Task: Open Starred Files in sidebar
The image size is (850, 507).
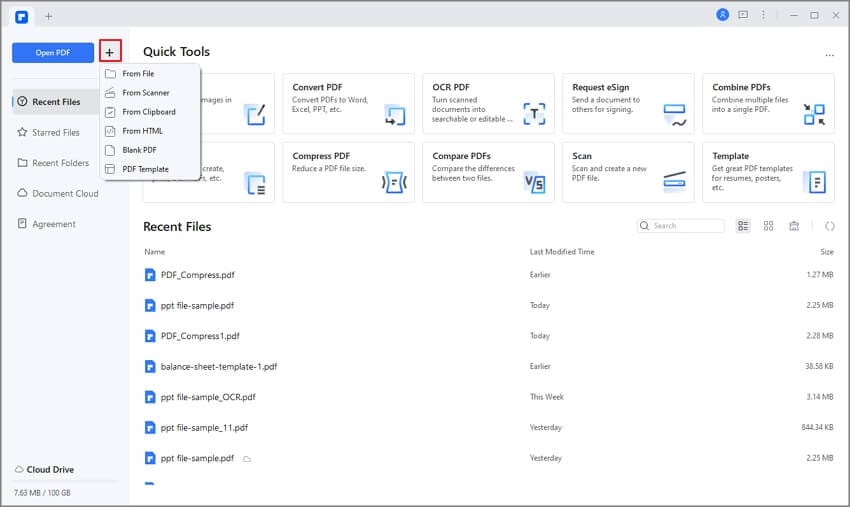Action: 56,132
